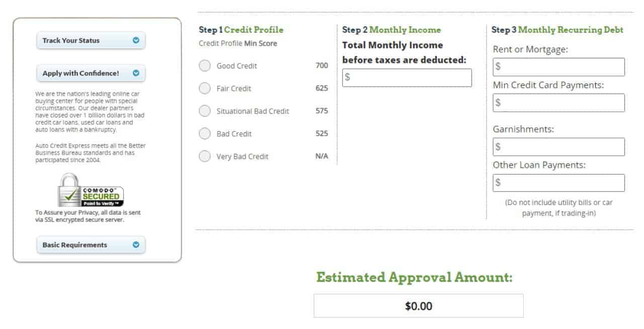The image size is (644, 329).
Task: Expand the Apply with Confidence! section
Action: pos(91,73)
